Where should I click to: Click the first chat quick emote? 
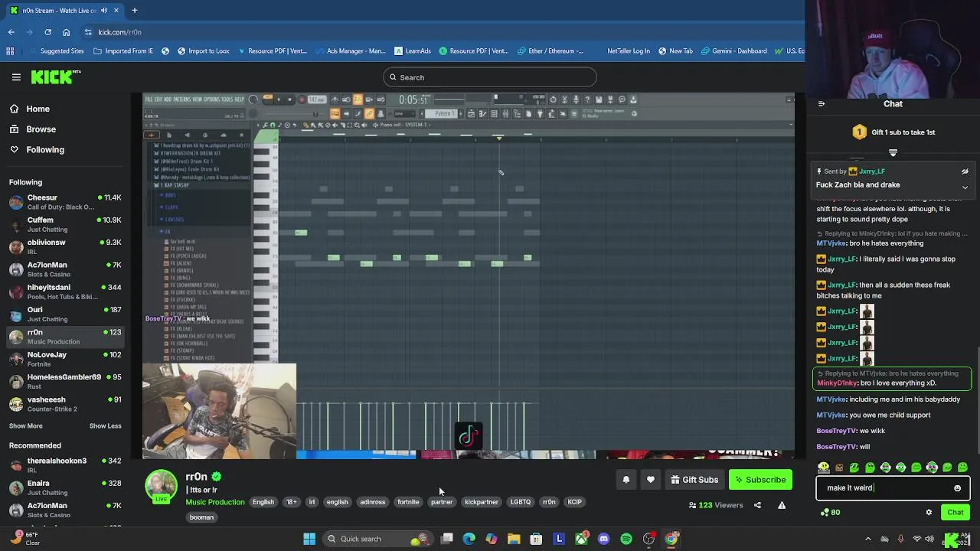(823, 468)
